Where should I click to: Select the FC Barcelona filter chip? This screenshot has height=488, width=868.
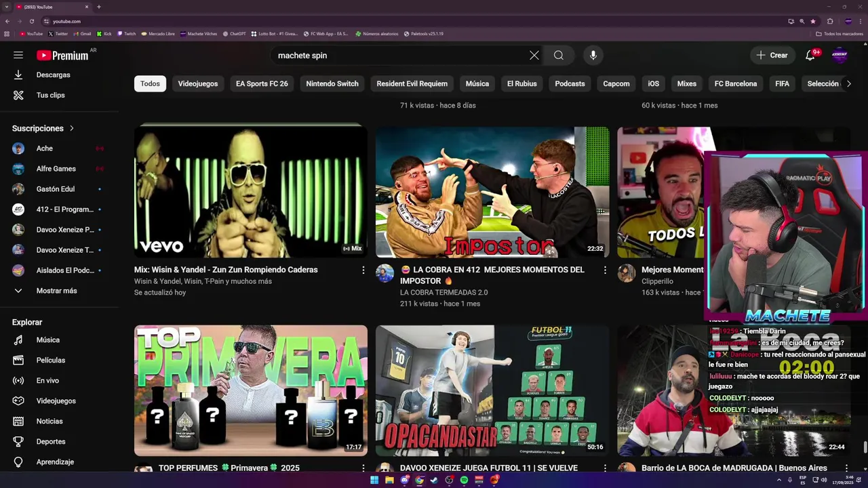pyautogui.click(x=736, y=83)
